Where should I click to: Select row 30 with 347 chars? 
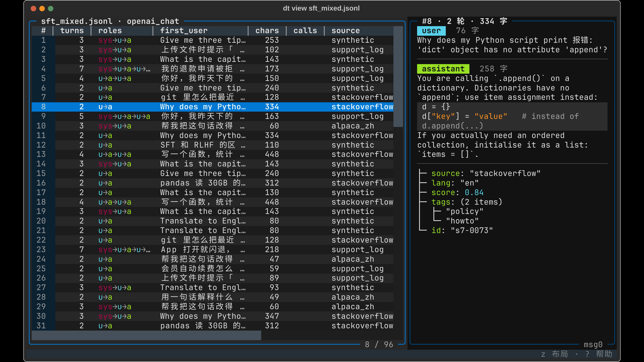pyautogui.click(x=213, y=316)
